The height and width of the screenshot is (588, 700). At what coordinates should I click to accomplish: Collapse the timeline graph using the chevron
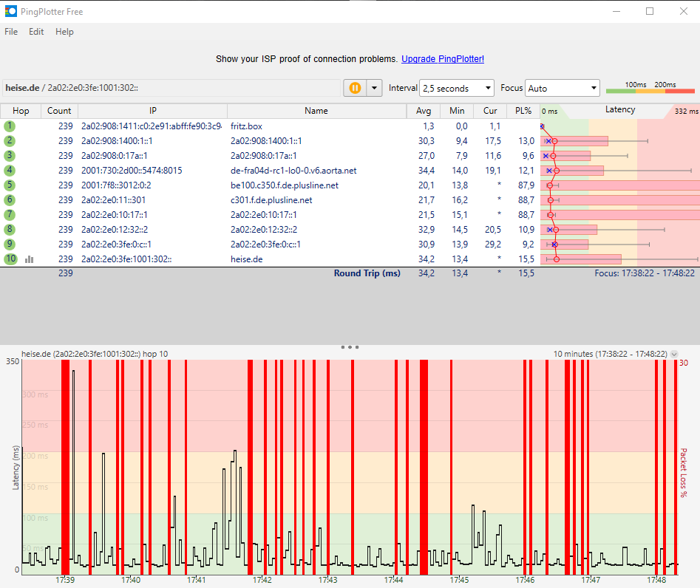673,355
